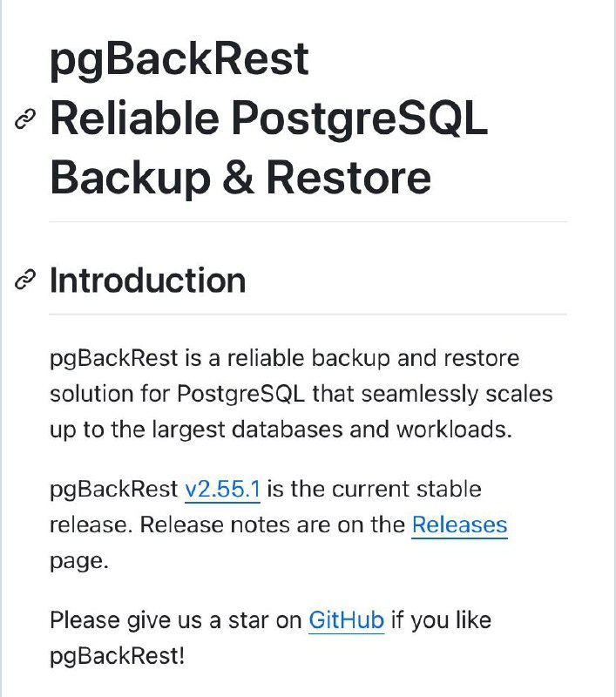This screenshot has height=697, width=616.
Task: Click the words "if you like" after GitHub
Action: (x=442, y=620)
